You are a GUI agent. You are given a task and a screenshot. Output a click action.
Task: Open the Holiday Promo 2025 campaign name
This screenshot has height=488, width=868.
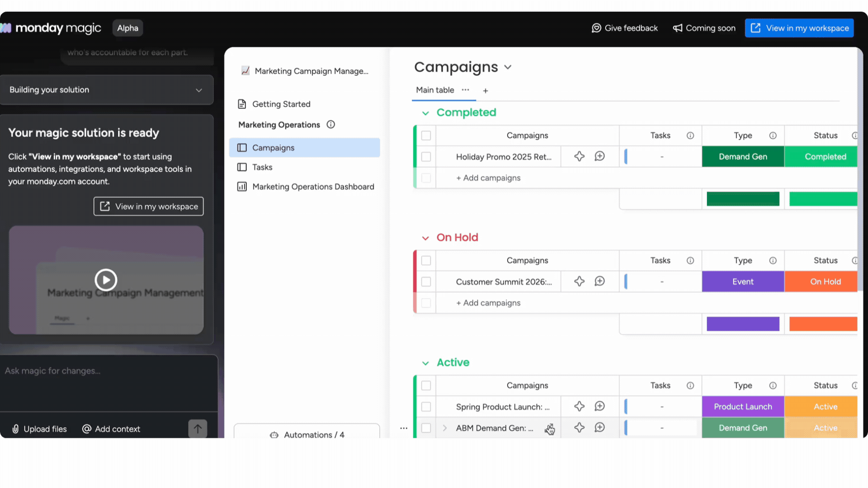(504, 157)
